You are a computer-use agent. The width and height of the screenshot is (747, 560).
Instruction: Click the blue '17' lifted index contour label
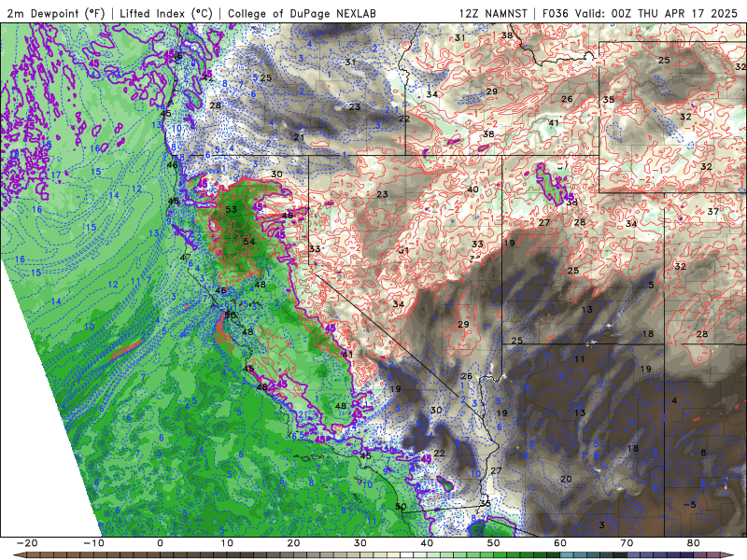(56, 175)
